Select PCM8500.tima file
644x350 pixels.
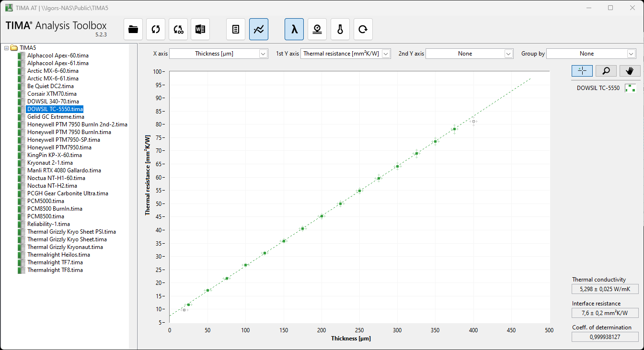pyautogui.click(x=46, y=216)
